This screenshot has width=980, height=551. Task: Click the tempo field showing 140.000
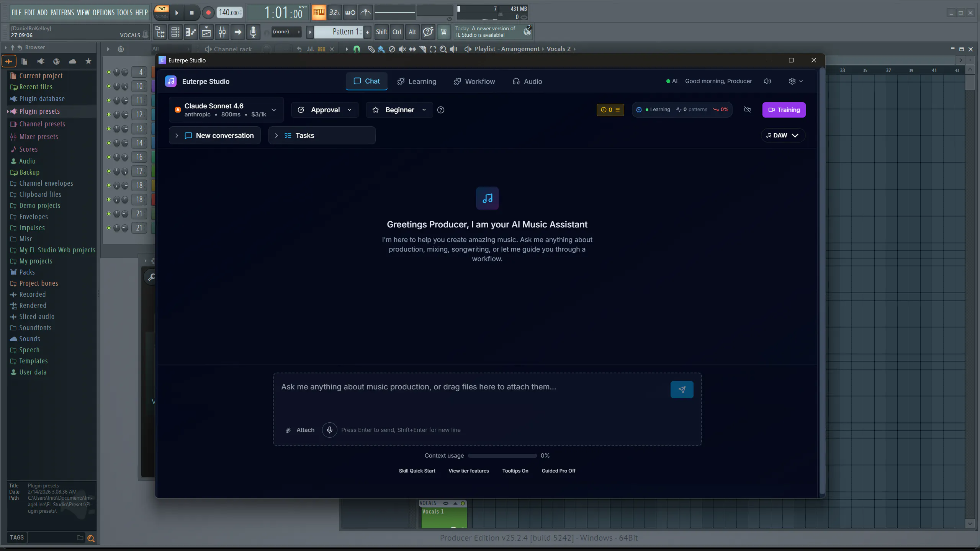click(229, 13)
